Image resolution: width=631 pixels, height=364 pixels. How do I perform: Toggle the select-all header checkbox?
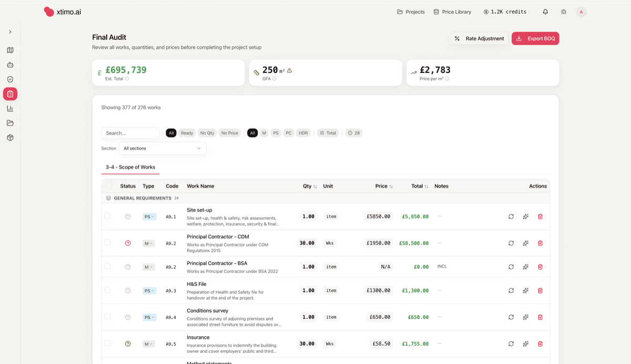tap(109, 185)
